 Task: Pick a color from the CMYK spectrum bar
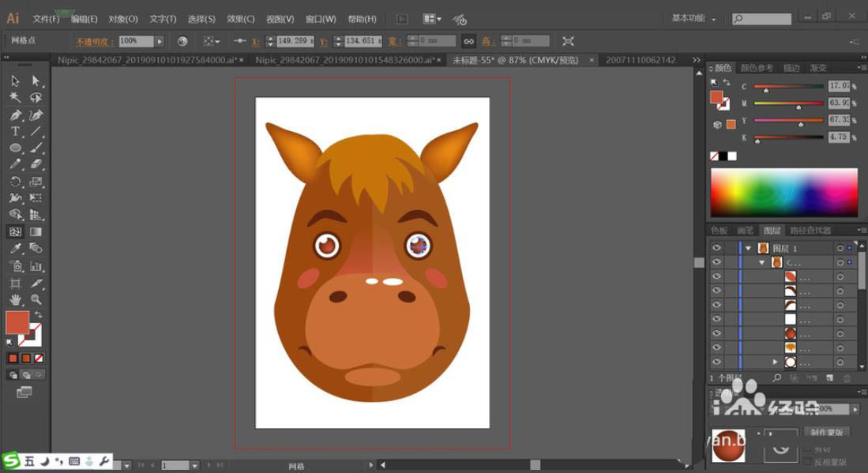(783, 192)
